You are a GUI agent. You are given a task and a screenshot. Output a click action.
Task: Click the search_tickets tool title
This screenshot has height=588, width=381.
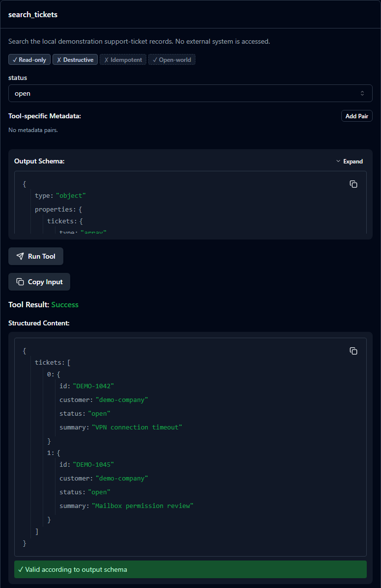click(x=33, y=15)
